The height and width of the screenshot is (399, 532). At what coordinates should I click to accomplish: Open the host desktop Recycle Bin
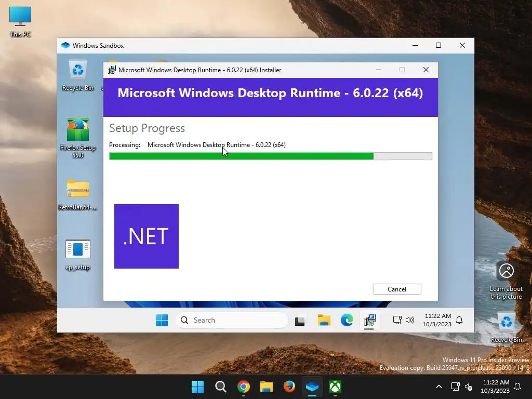[506, 327]
